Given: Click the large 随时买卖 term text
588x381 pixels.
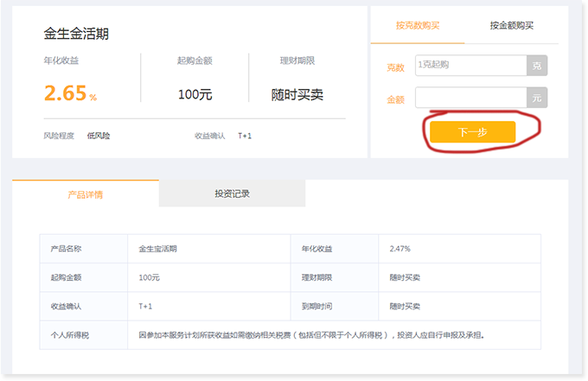Looking at the screenshot, I should coord(297,95).
